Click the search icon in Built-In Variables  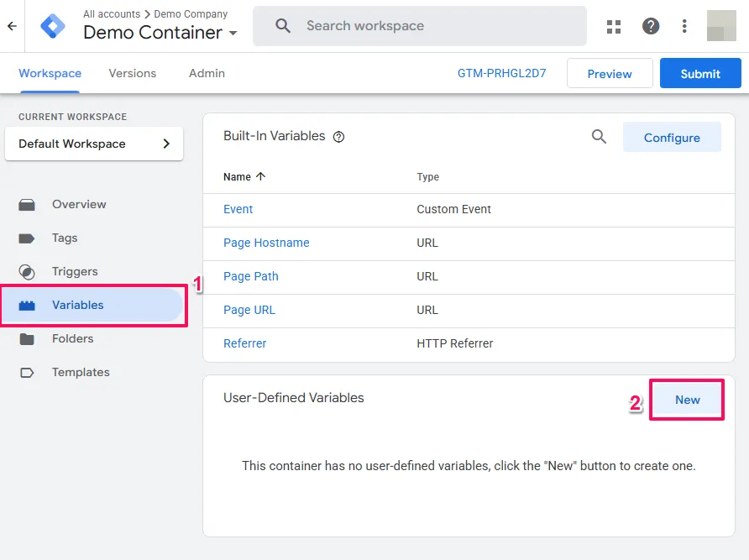[599, 137]
